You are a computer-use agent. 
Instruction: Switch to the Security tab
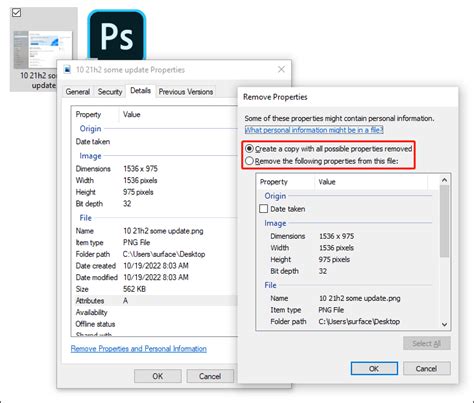pos(110,92)
